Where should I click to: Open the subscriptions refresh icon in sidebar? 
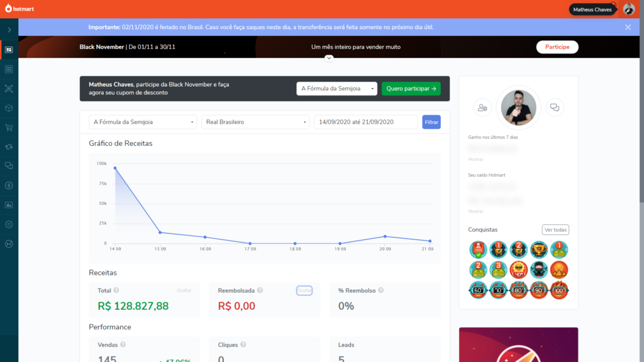[9, 146]
